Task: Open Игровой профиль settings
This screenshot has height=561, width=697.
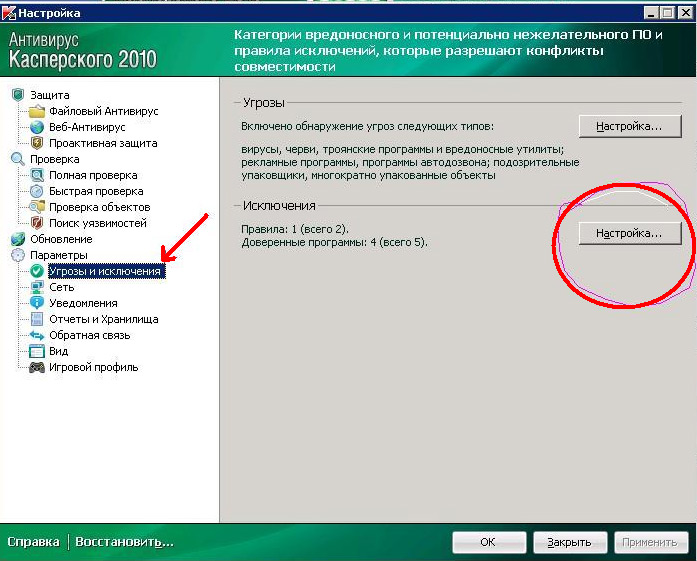Action: (93, 367)
